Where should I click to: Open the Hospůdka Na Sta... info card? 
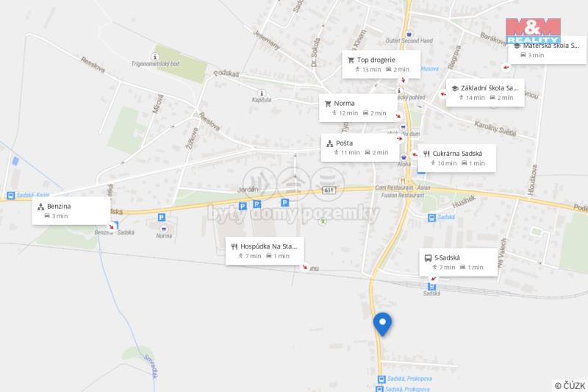265,251
